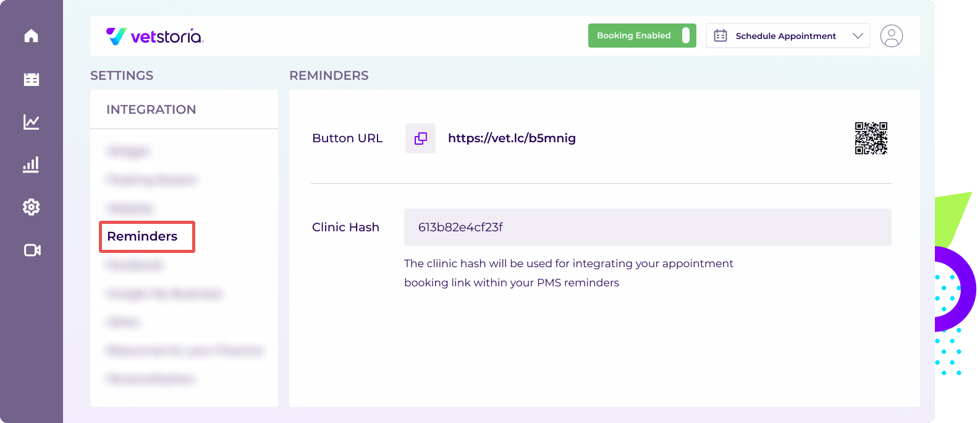The height and width of the screenshot is (423, 980).
Task: Select the first blurred item under INTEGRATION
Action: (128, 151)
